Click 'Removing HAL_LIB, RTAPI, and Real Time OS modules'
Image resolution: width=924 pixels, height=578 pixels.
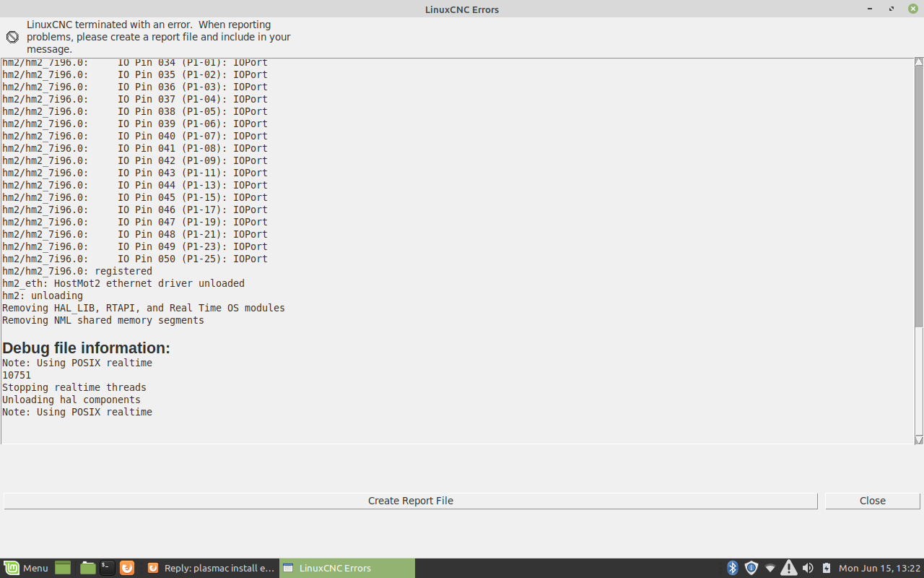(144, 308)
